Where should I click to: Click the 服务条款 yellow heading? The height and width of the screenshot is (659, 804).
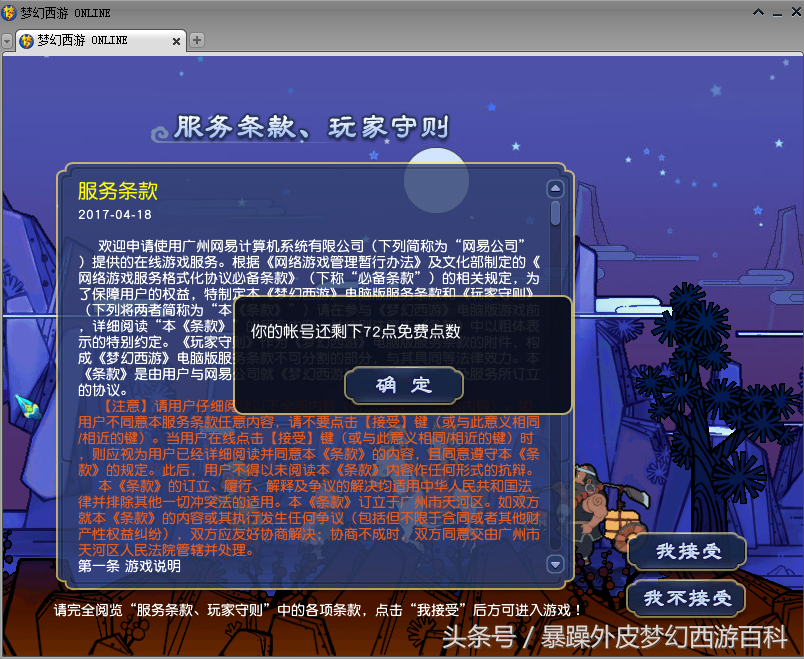point(118,191)
